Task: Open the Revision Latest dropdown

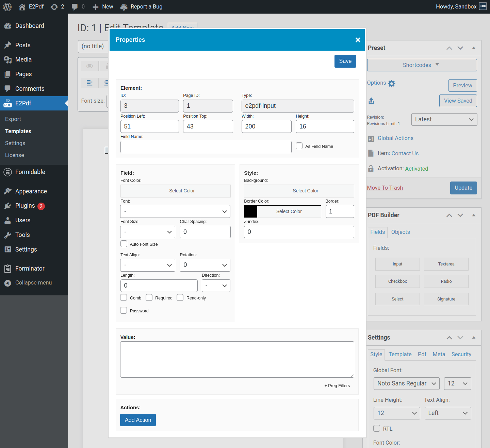Action: (444, 120)
